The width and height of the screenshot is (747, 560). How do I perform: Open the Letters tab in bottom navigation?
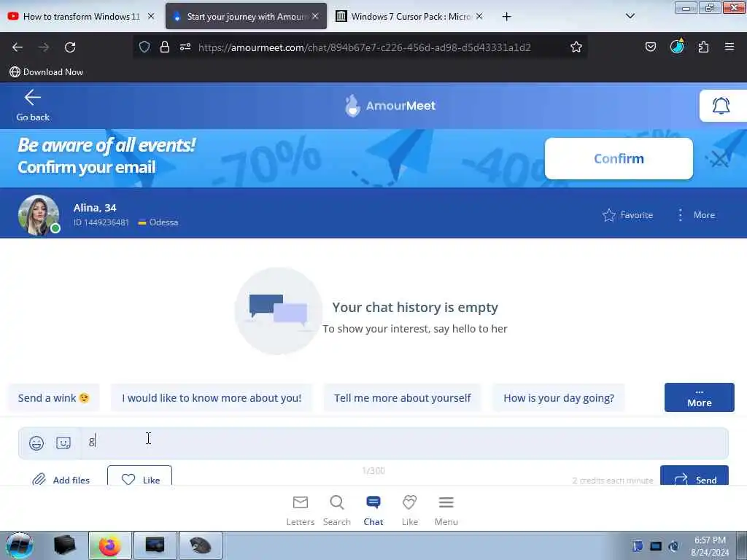point(300,510)
